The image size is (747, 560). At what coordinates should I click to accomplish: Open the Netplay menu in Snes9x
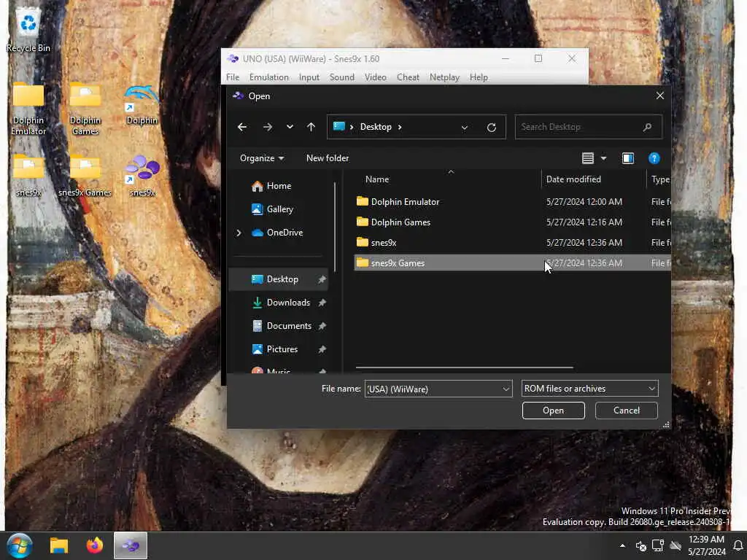444,77
